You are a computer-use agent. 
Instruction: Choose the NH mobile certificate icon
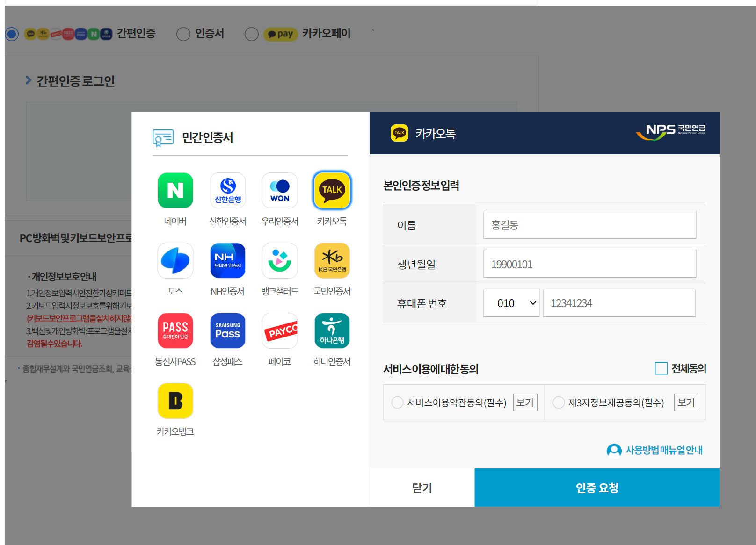228,260
